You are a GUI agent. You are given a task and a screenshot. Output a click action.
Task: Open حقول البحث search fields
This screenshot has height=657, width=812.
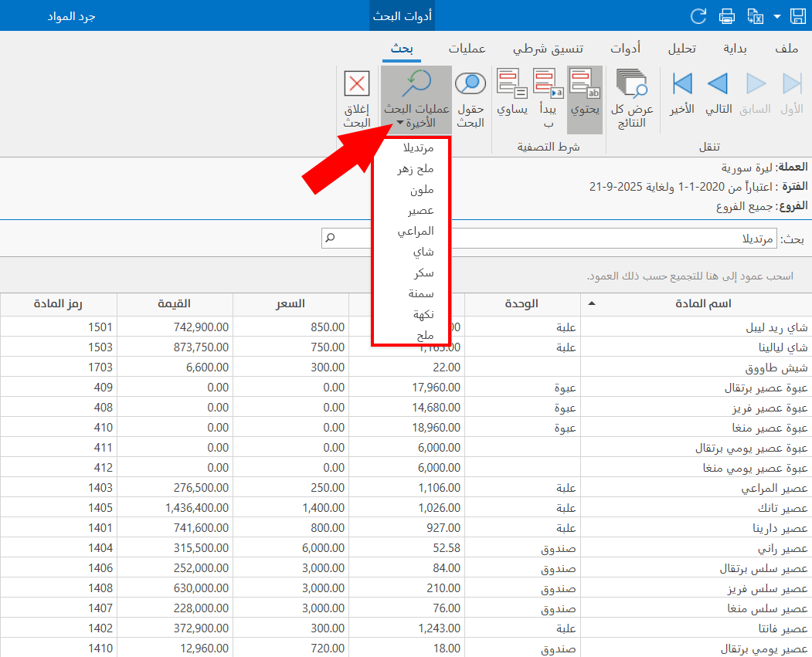(470, 99)
